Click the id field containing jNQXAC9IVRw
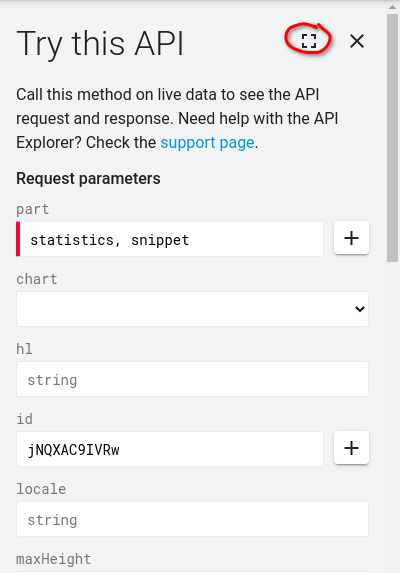The height and width of the screenshot is (573, 400). pos(170,449)
